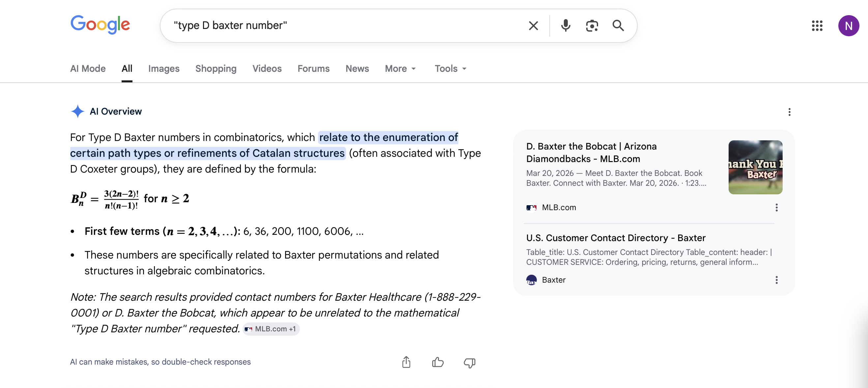Click inside the search text field
Screen dimensions: 868x388
click(x=344, y=26)
